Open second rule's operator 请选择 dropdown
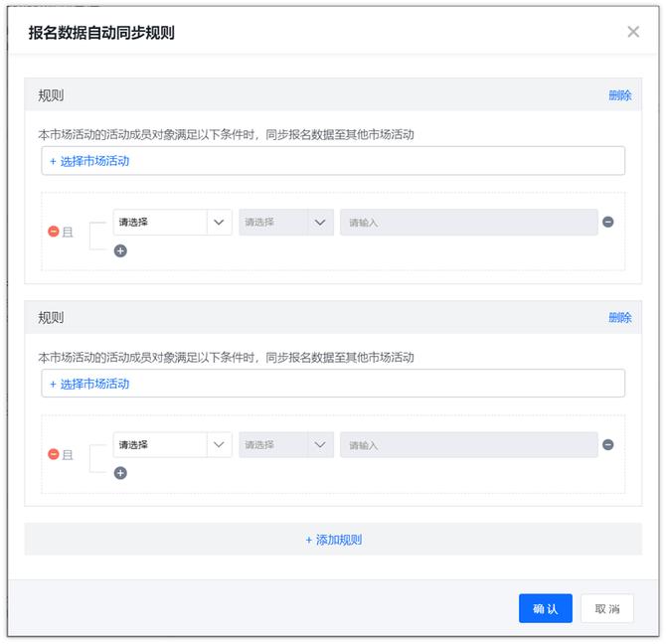The width and height of the screenshot is (666, 644). tap(285, 445)
